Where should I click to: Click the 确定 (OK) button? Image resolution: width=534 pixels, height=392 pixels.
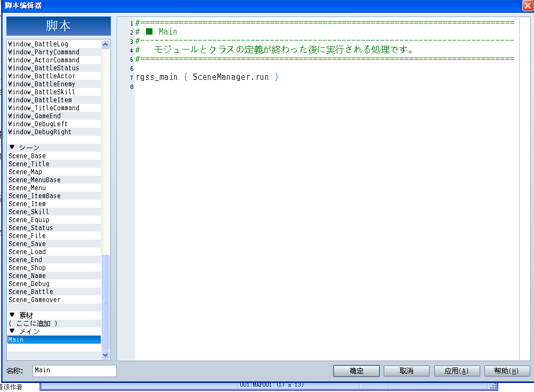(356, 371)
